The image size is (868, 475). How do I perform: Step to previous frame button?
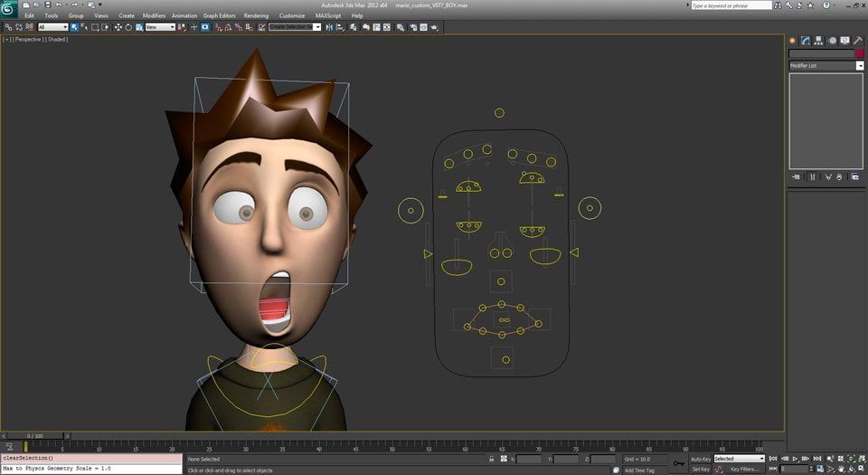point(785,459)
